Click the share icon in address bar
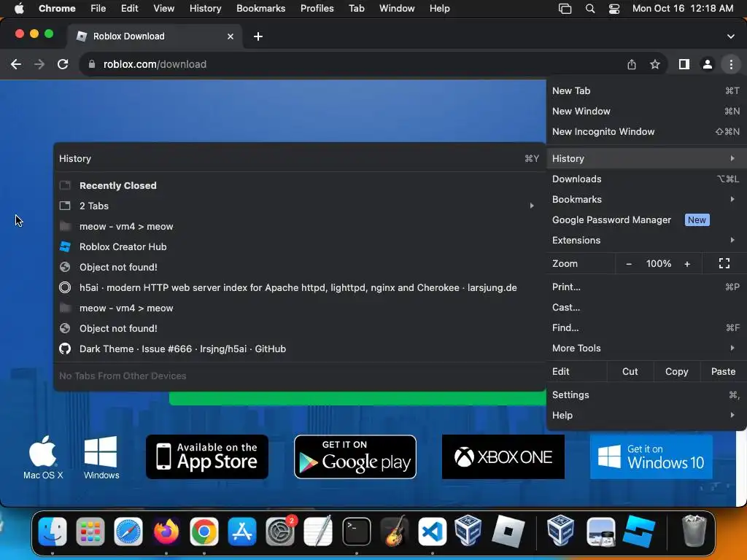The height and width of the screenshot is (560, 747). click(632, 64)
